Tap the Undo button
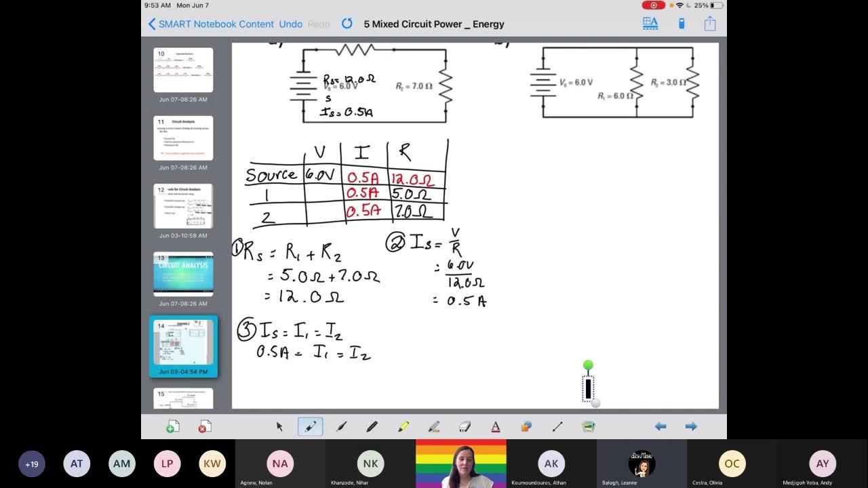The width and height of the screenshot is (868, 488). [x=290, y=24]
